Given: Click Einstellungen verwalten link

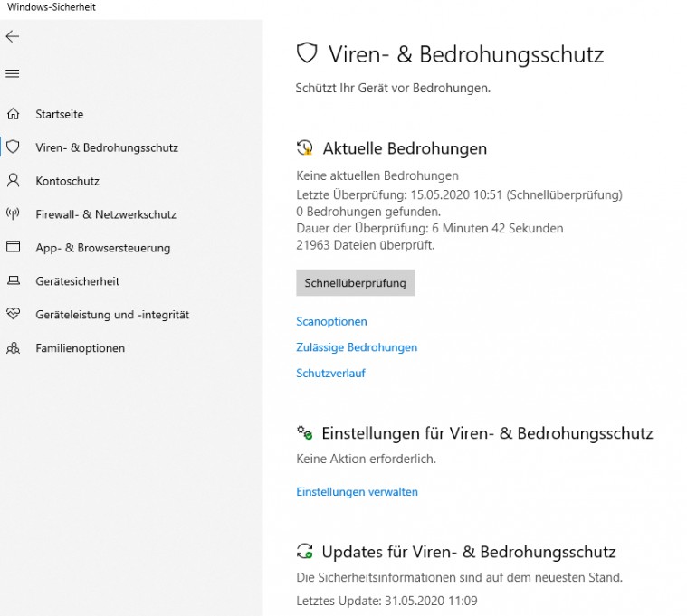Looking at the screenshot, I should [x=357, y=492].
